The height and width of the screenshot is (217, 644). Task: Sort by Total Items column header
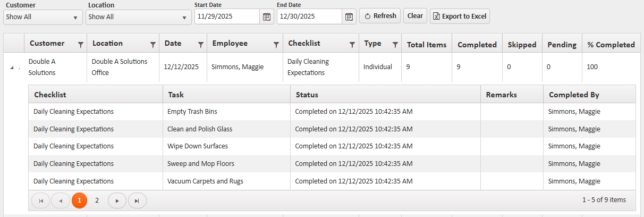(x=426, y=45)
